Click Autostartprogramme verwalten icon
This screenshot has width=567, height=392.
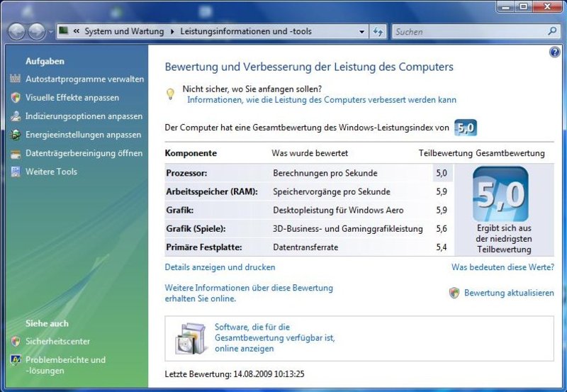pyautogui.click(x=15, y=79)
